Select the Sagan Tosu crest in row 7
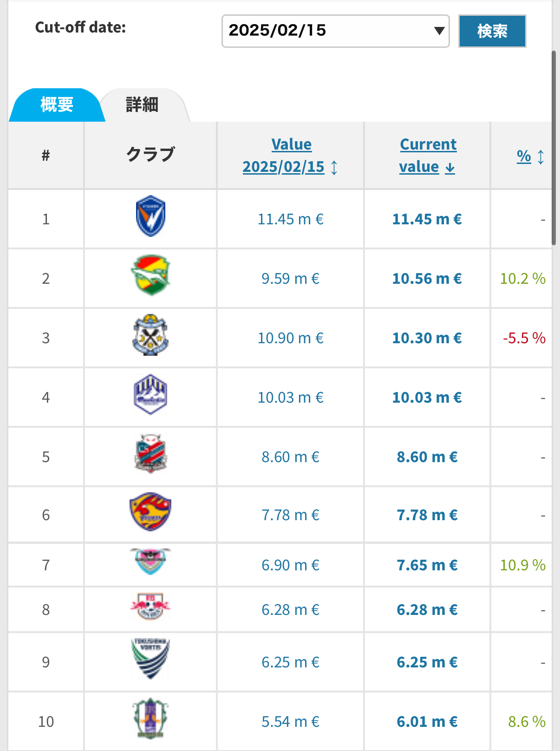560x751 pixels. pos(150,562)
